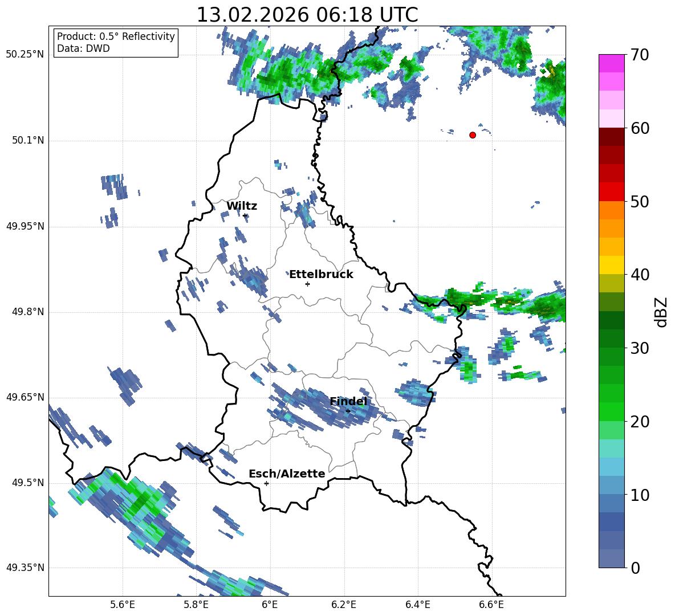The image size is (675, 616).
Task: Click the magenta colorbar band at the top below 70 dBZ
Action: [611, 63]
